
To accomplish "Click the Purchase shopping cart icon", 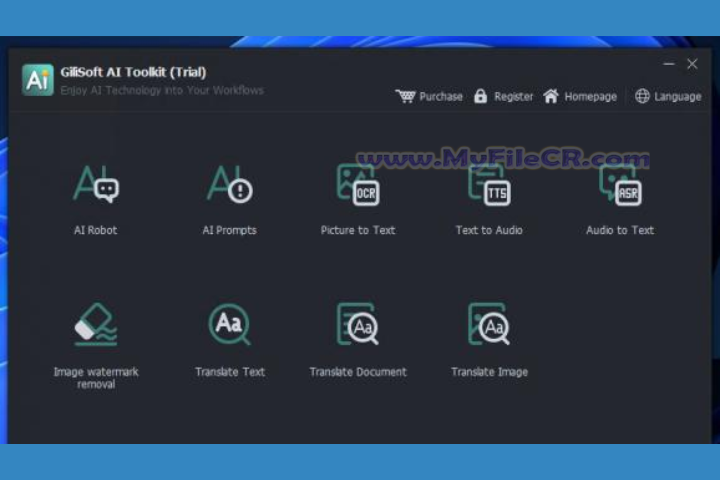I will pos(405,96).
